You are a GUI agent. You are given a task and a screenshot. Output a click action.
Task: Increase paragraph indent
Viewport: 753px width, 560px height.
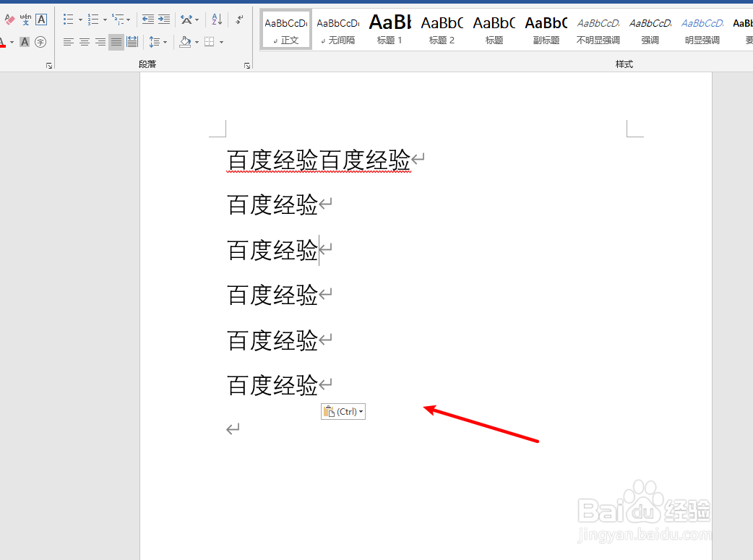164,20
